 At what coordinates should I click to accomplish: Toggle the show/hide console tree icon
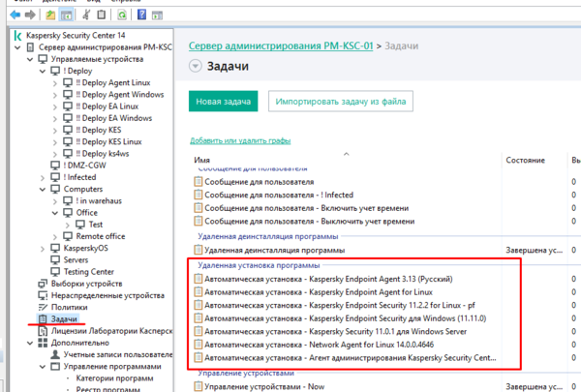pos(66,15)
